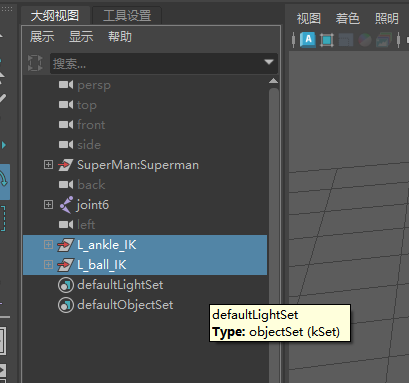Select L_ball_IK in the outliner
Screen dimensions: 409x383
pyautogui.click(x=145, y=265)
